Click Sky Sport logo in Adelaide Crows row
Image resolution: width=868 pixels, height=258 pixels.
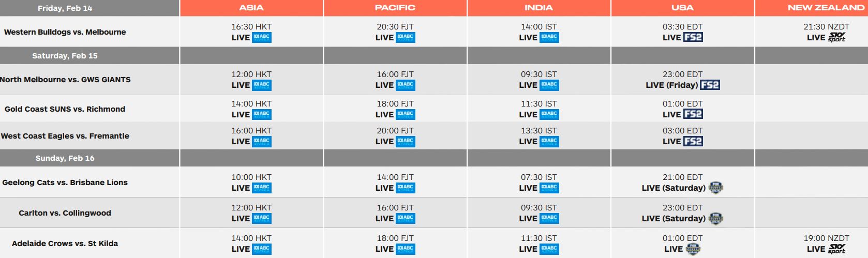[836, 249]
